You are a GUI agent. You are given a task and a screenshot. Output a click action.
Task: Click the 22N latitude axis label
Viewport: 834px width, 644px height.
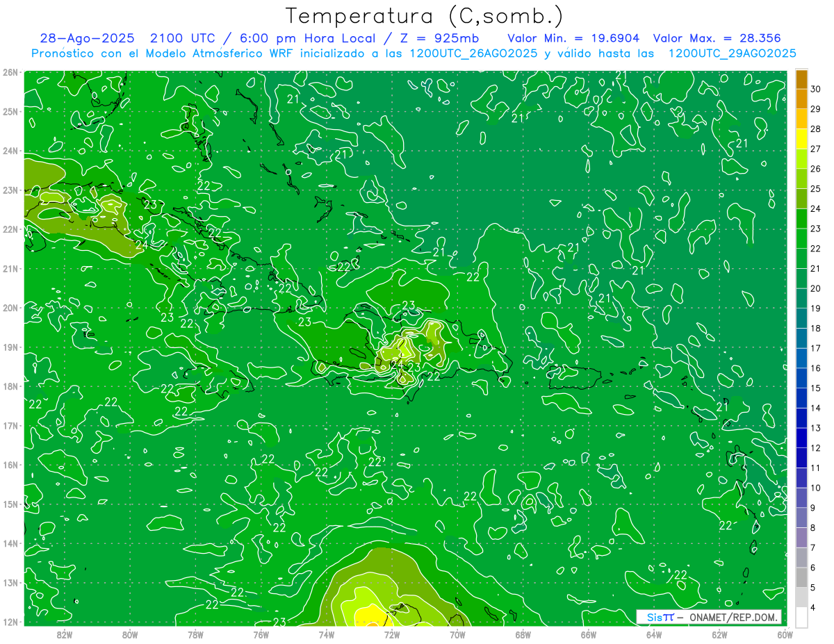[10, 229]
